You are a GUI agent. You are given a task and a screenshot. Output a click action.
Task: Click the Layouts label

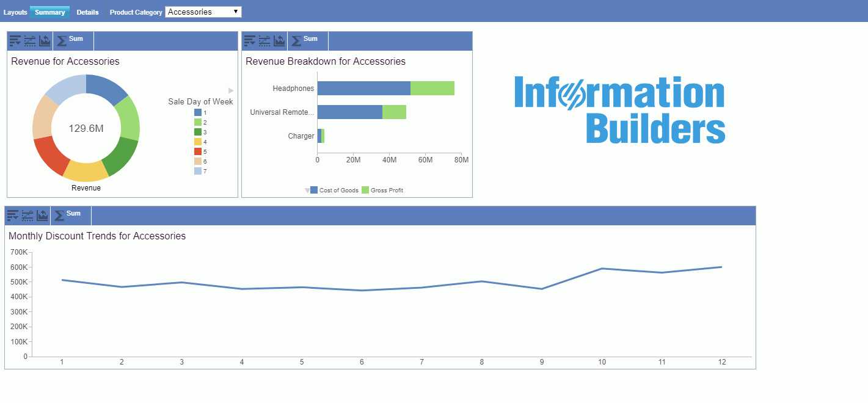tap(15, 12)
